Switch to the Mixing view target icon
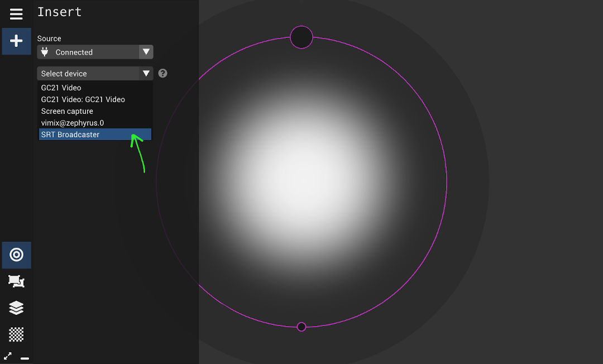Viewport: 603px width, 364px height. 16,255
